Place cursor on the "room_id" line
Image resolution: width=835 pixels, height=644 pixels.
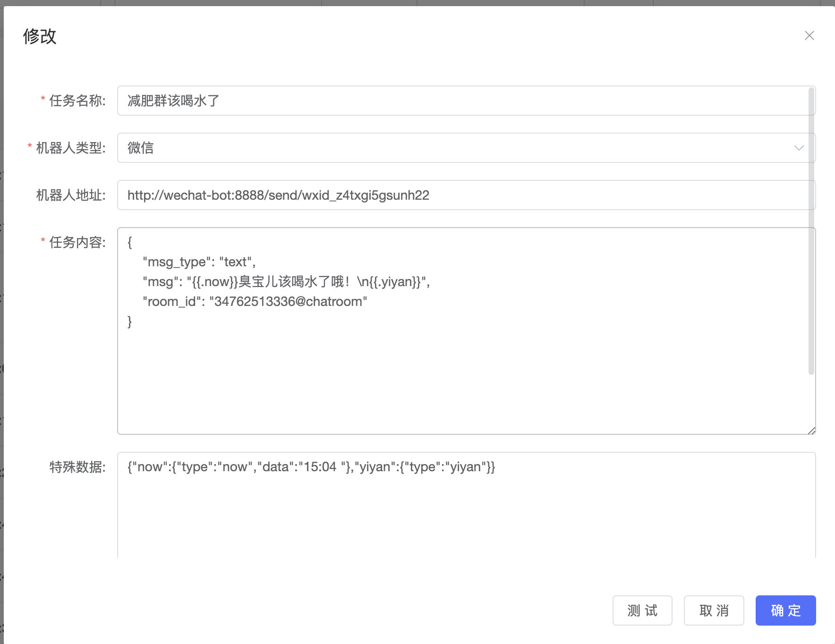coord(255,302)
